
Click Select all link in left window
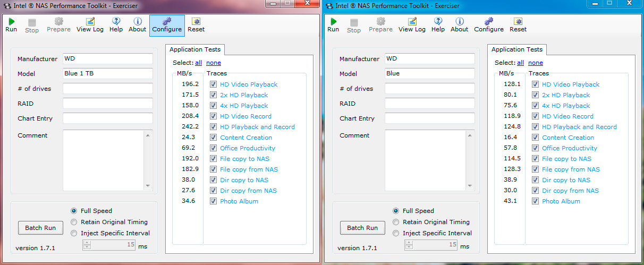[x=198, y=63]
